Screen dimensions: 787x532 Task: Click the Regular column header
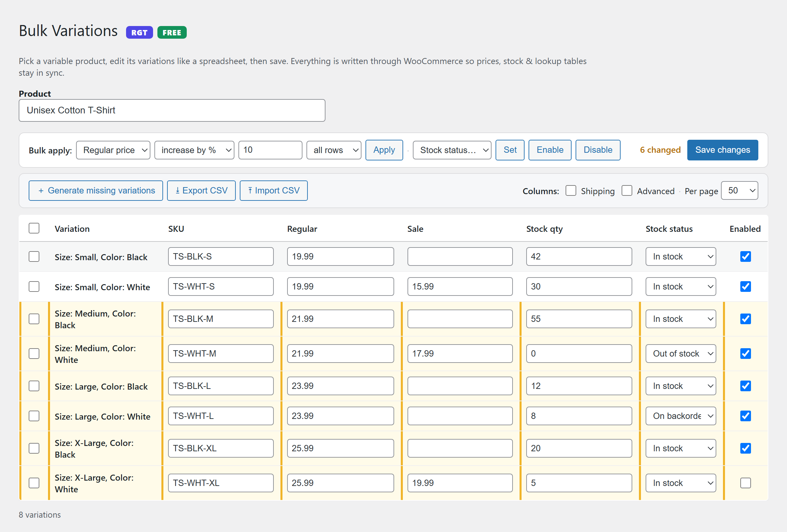302,229
